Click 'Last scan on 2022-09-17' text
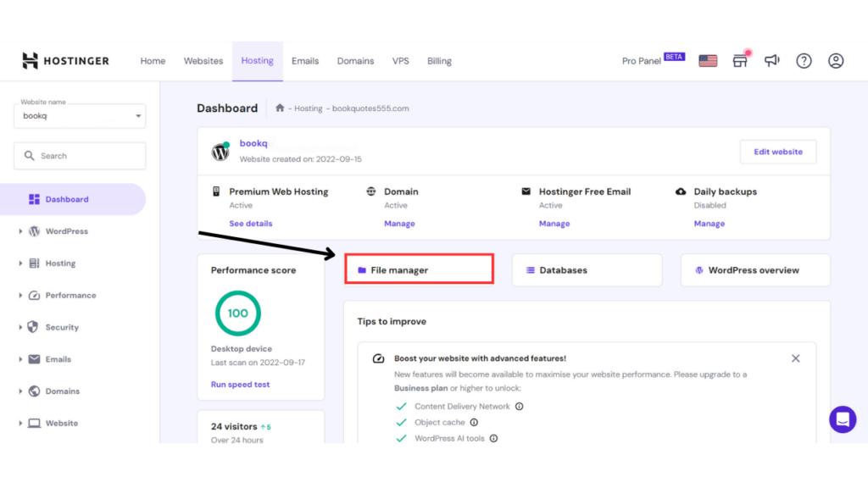 pyautogui.click(x=258, y=363)
